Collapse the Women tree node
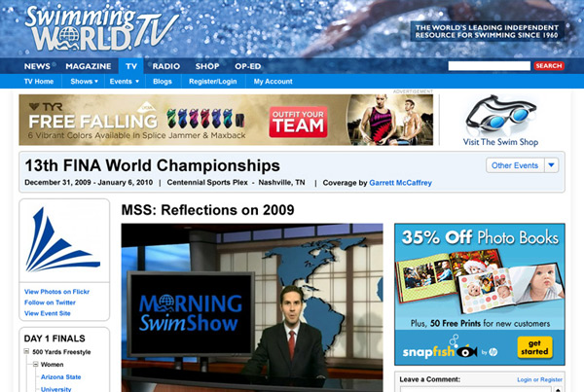 pyautogui.click(x=35, y=364)
